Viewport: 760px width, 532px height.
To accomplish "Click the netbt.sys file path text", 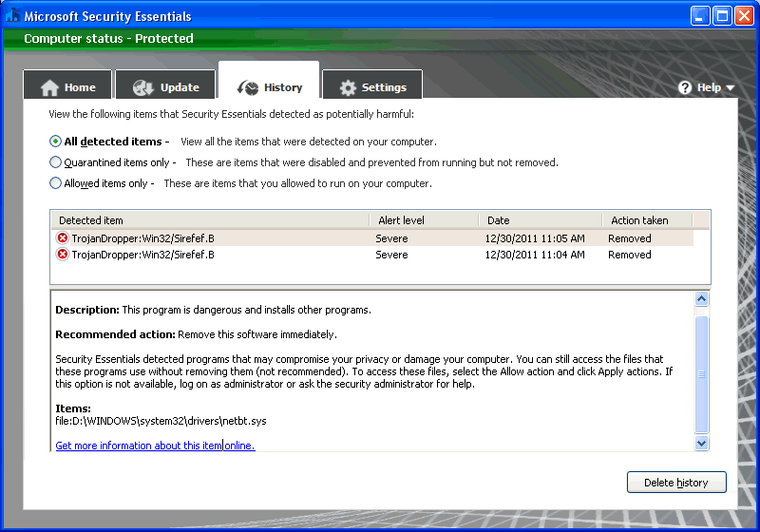I will 161,421.
